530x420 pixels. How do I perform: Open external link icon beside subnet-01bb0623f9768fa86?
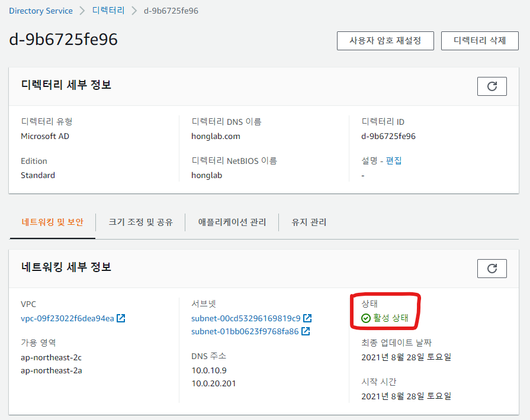point(306,331)
